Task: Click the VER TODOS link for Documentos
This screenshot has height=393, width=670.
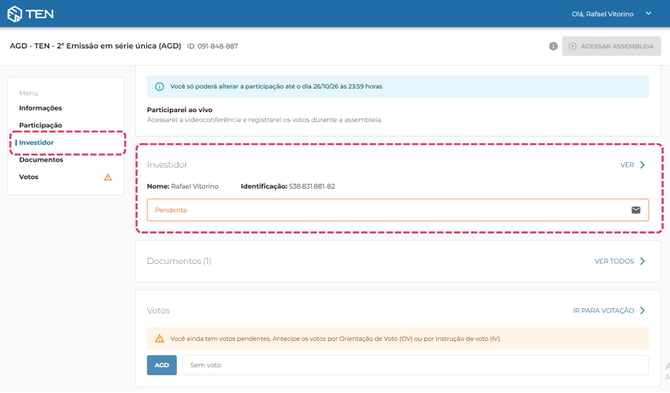Action: click(614, 261)
